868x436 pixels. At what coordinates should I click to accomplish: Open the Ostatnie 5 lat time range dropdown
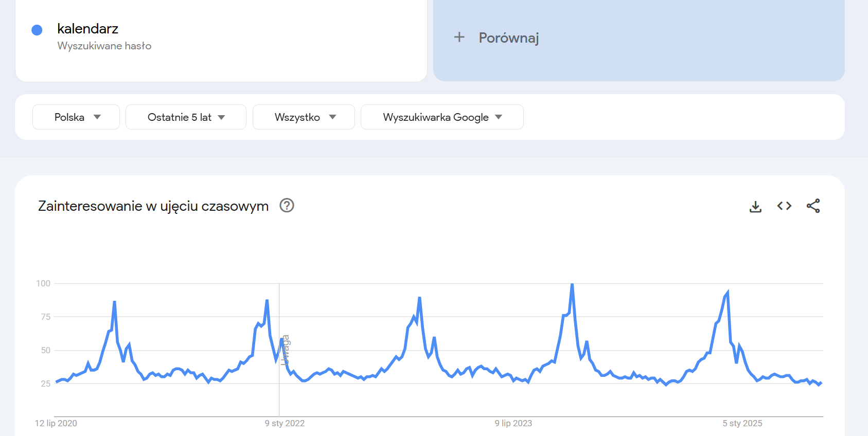(186, 117)
